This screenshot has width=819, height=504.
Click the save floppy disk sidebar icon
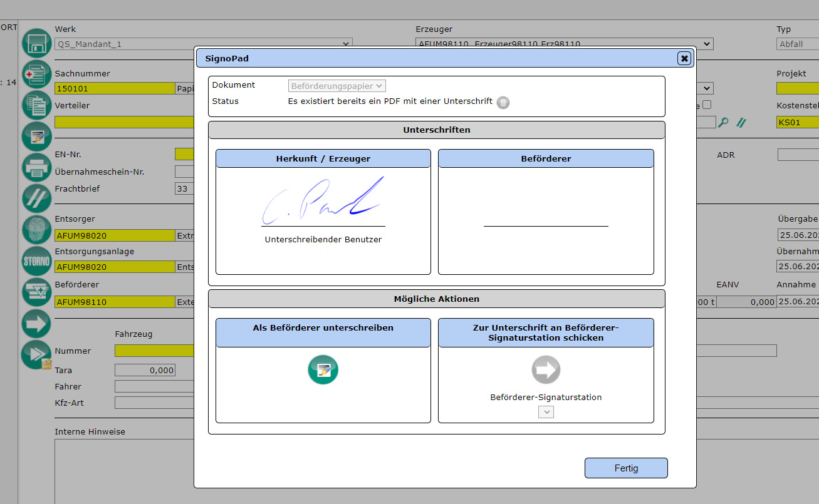point(36,44)
